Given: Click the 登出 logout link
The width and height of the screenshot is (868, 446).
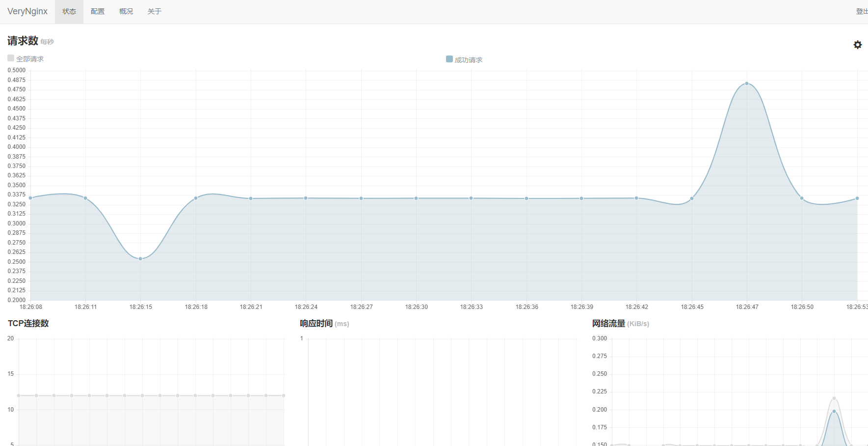Looking at the screenshot, I should click(861, 11).
